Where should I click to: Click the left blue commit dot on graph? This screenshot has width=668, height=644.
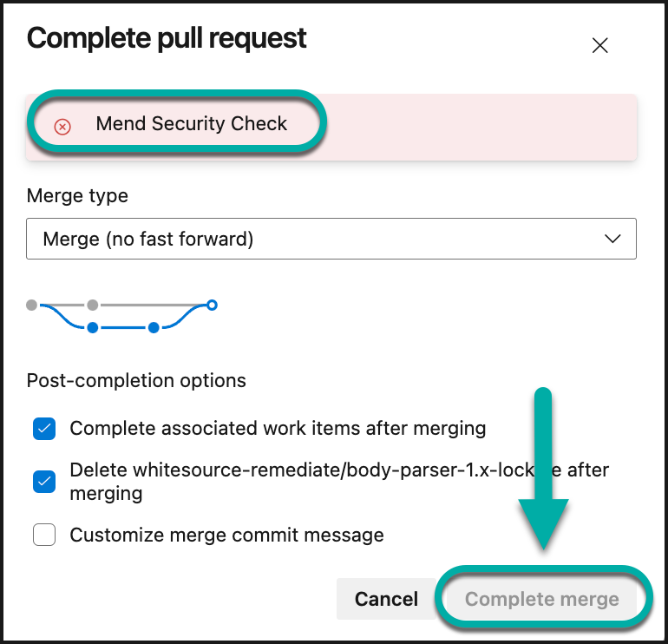93,327
